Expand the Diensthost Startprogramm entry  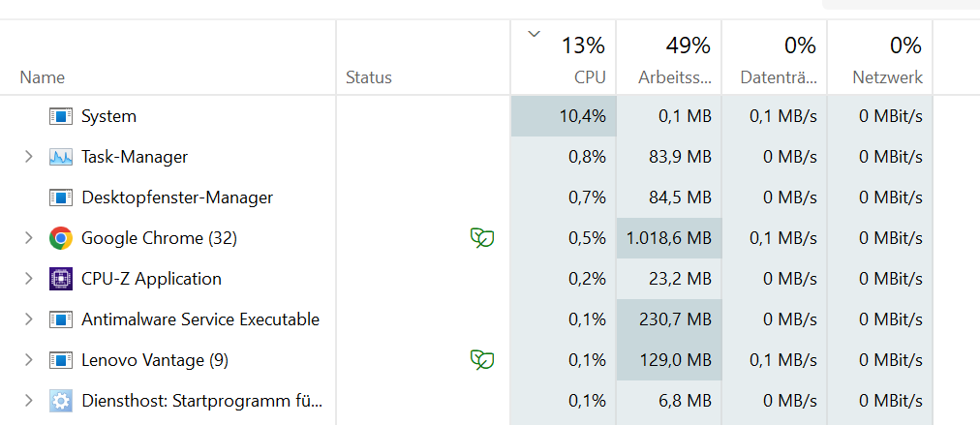(x=29, y=401)
